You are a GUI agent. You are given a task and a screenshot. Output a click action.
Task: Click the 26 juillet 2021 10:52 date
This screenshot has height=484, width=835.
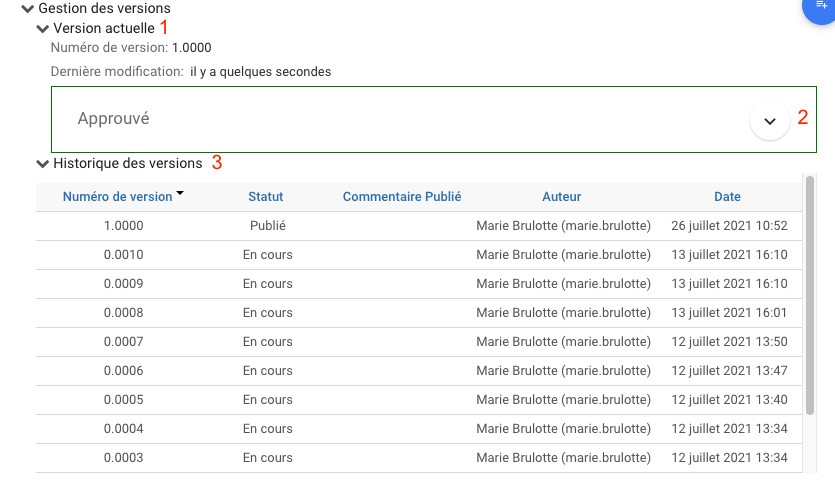730,226
